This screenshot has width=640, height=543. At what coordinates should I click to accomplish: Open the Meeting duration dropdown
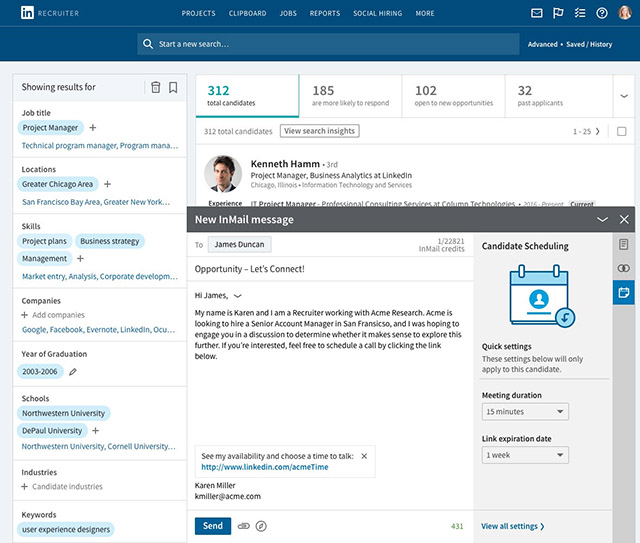[525, 412]
